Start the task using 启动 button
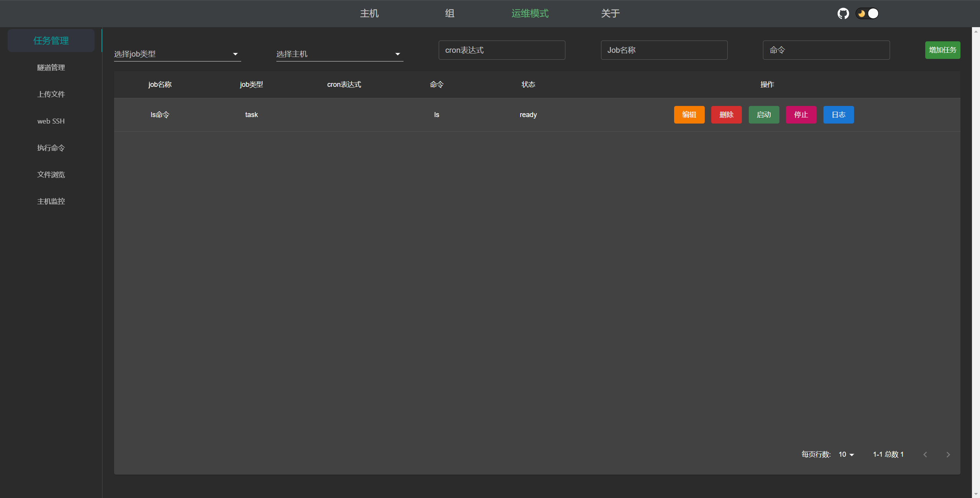This screenshot has width=980, height=498. [x=764, y=115]
